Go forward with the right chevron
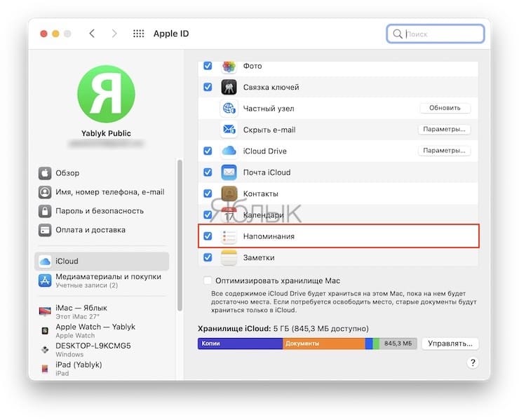Viewport: 519px width, 420px height. [x=114, y=34]
